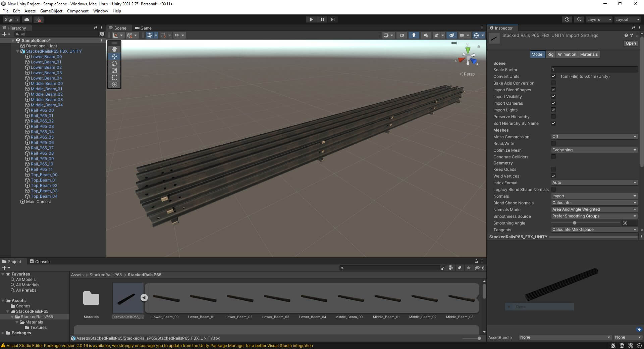Enable the Bake Axis Conversion checkbox

(x=553, y=83)
